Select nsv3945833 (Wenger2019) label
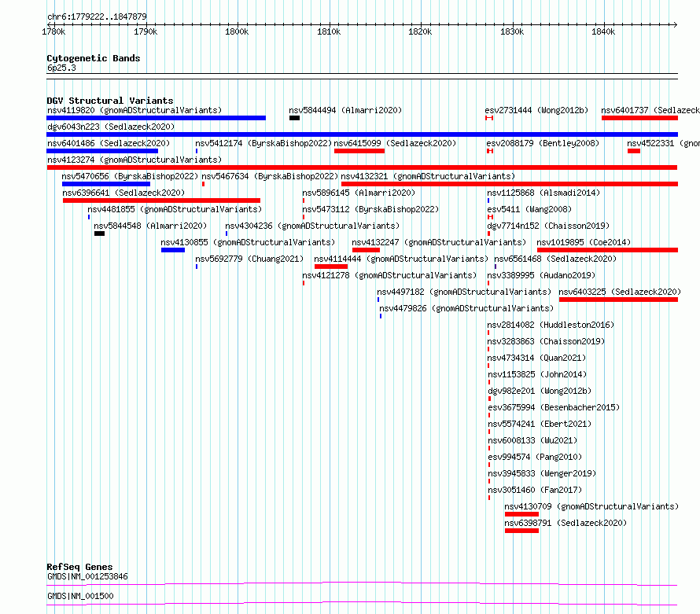This screenshot has height=614, width=700. point(542,473)
